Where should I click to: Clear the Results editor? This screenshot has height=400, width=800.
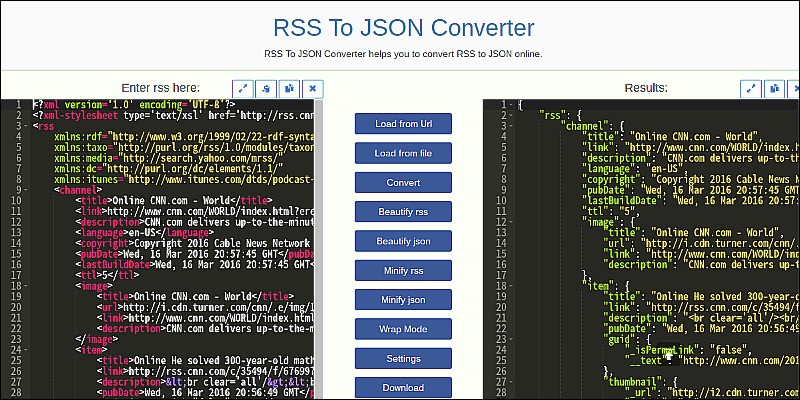795,88
